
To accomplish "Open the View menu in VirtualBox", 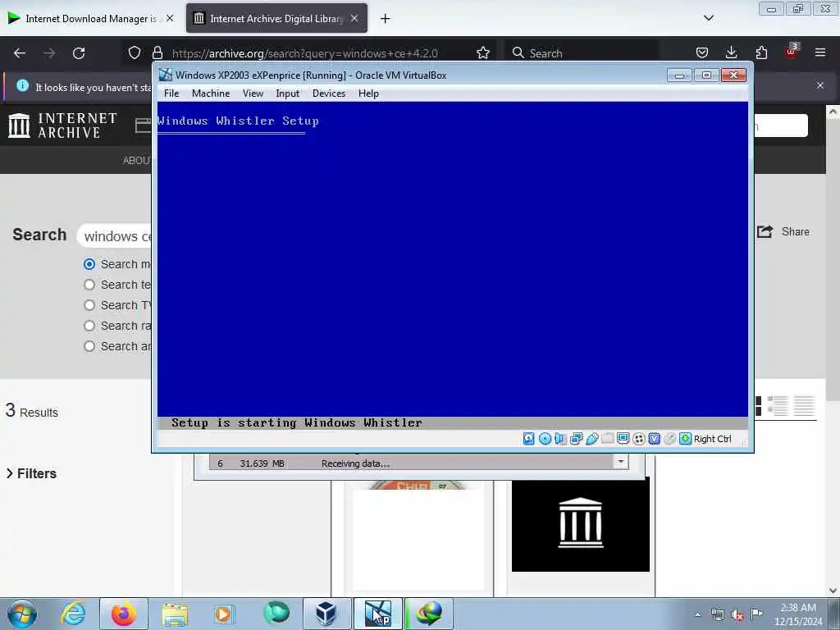I will point(253,94).
